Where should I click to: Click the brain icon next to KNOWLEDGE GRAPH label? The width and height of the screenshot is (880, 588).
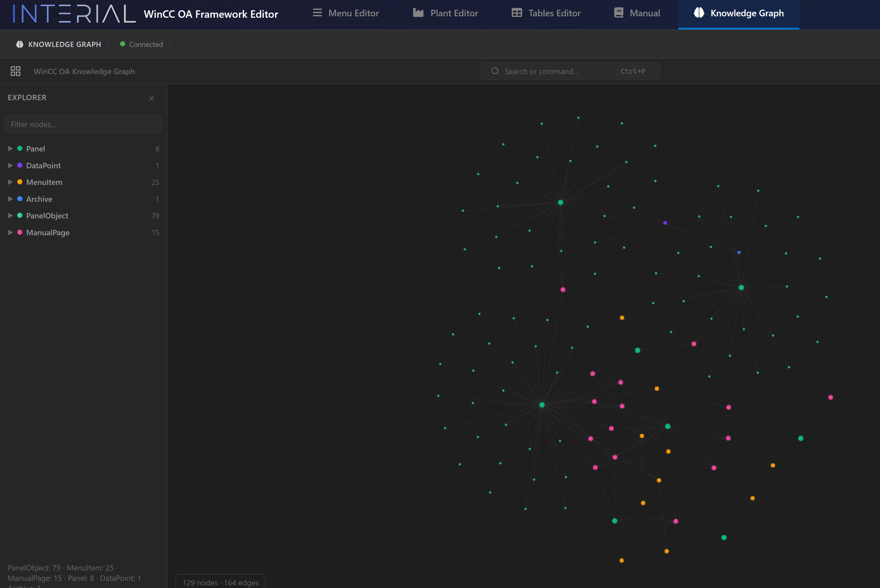click(x=19, y=44)
